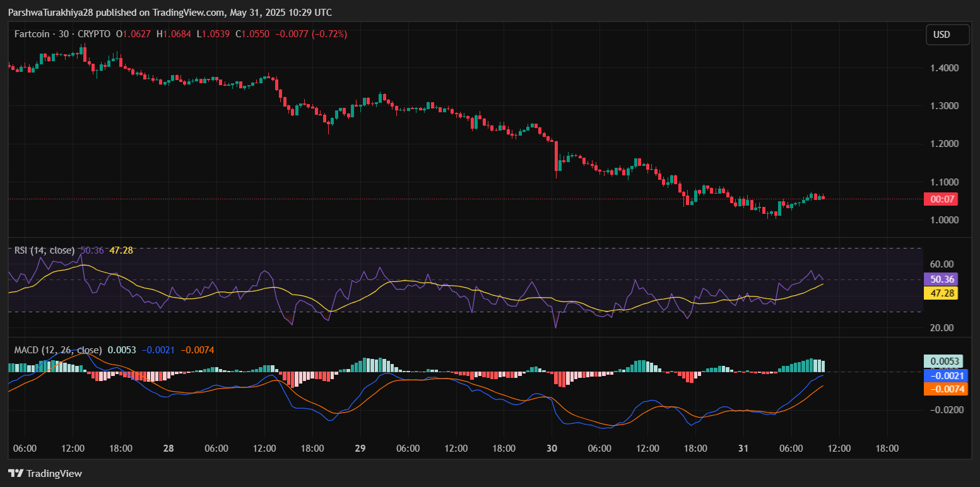Select the MACD (12, 26, close) indicator label

pos(58,349)
